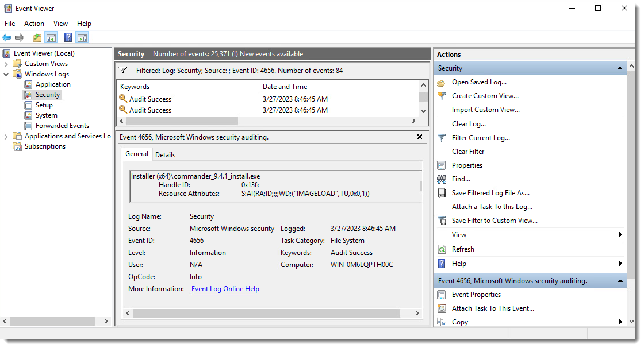Open Filter Current Log via its filter icon
644x348 pixels.
(441, 137)
